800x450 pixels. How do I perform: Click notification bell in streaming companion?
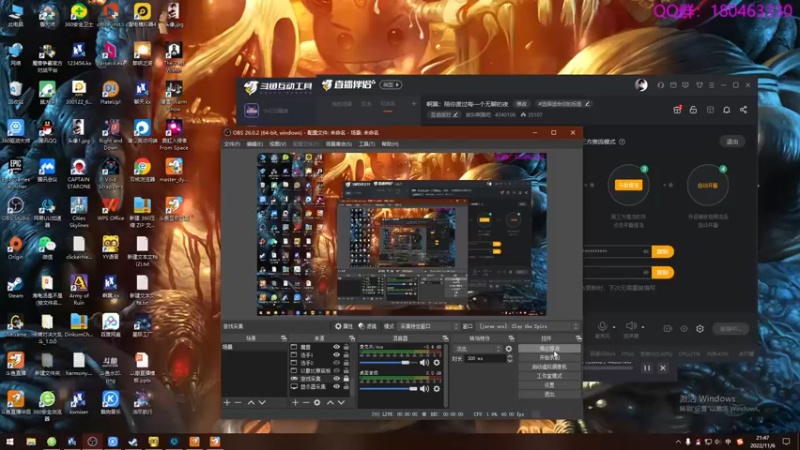(x=727, y=110)
